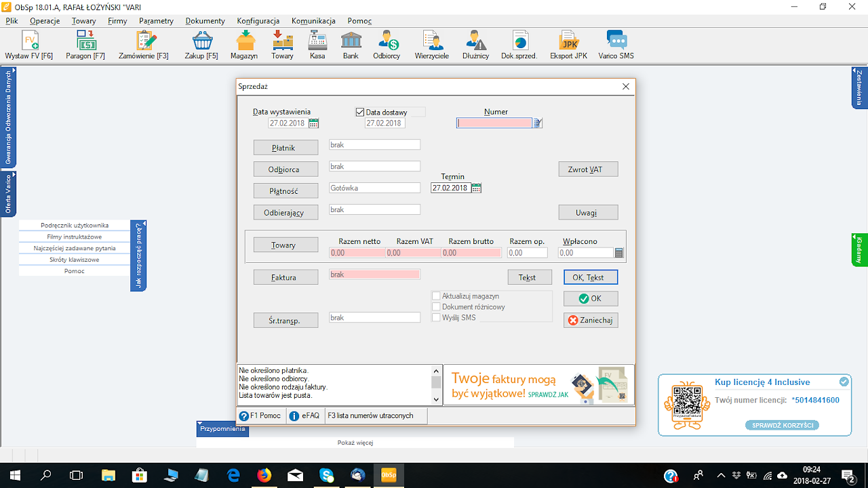Click the Płatnik button
Image resolution: width=868 pixels, height=488 pixels.
285,148
